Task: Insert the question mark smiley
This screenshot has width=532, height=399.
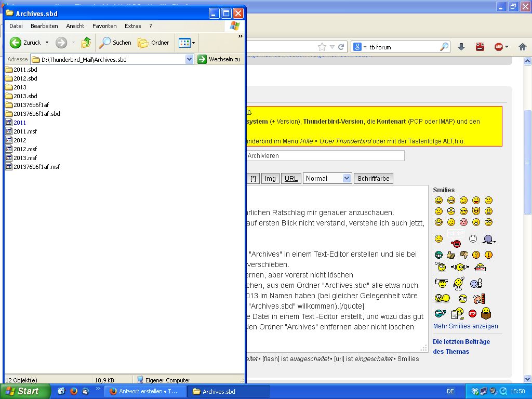Action: 476,255
